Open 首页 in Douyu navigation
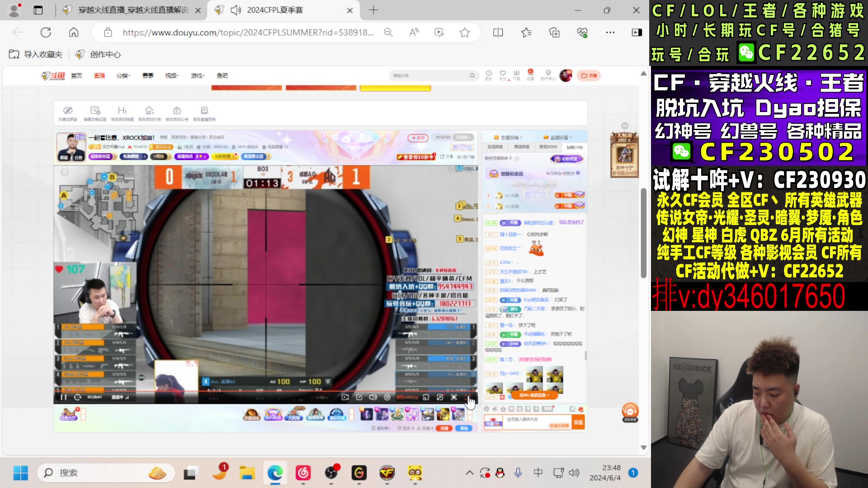 point(76,75)
